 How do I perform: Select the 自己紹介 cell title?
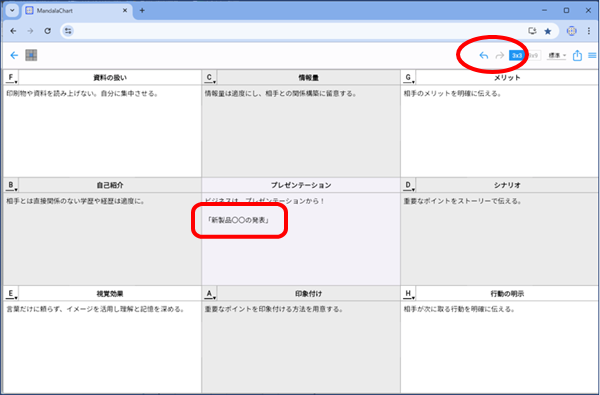click(x=110, y=185)
